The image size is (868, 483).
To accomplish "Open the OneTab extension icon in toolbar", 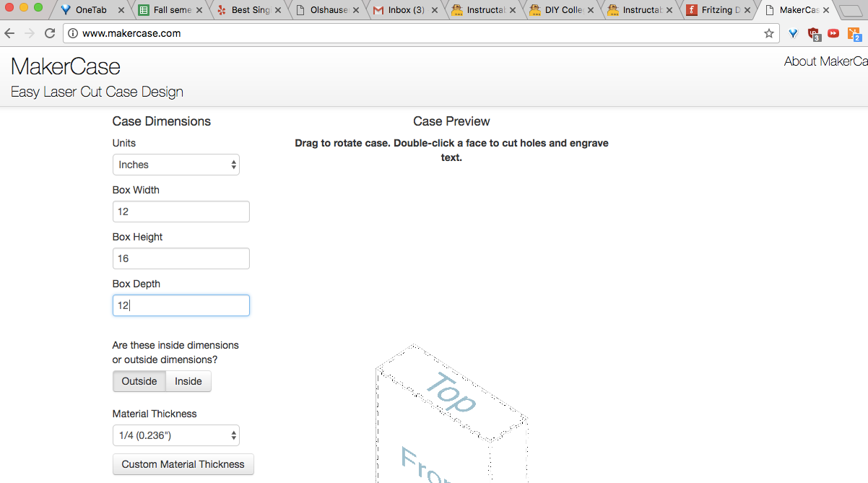I will 793,33.
